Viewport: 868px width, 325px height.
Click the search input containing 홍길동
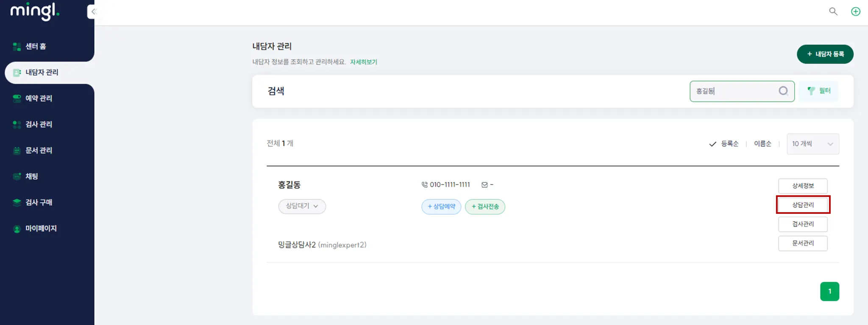click(x=733, y=91)
